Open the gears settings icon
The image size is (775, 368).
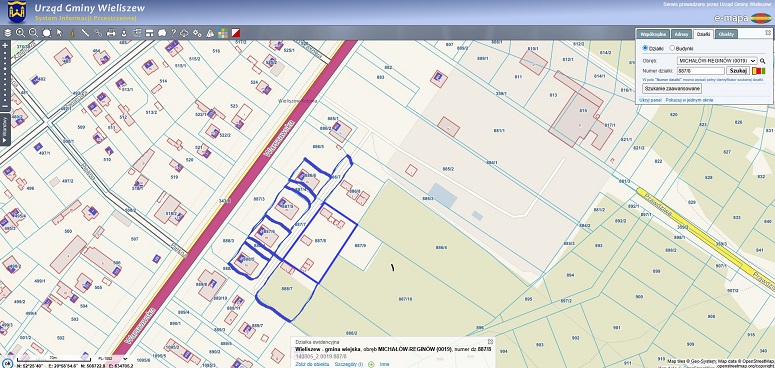(198, 33)
